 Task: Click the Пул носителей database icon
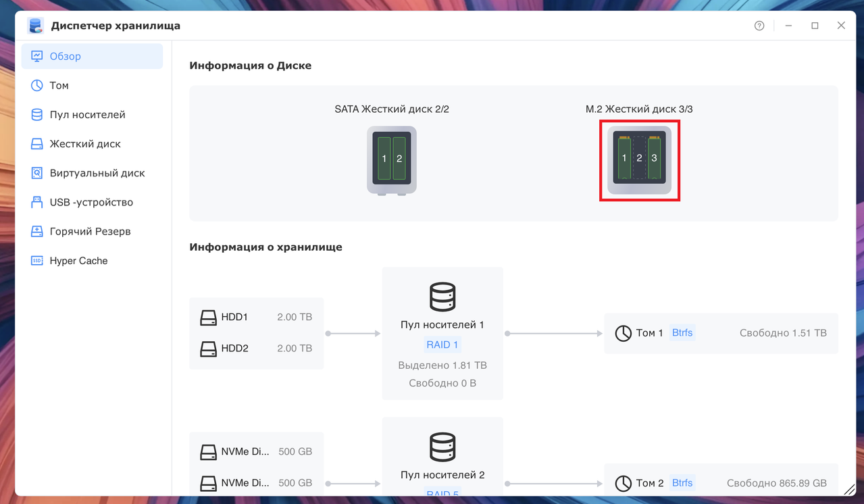(x=37, y=114)
